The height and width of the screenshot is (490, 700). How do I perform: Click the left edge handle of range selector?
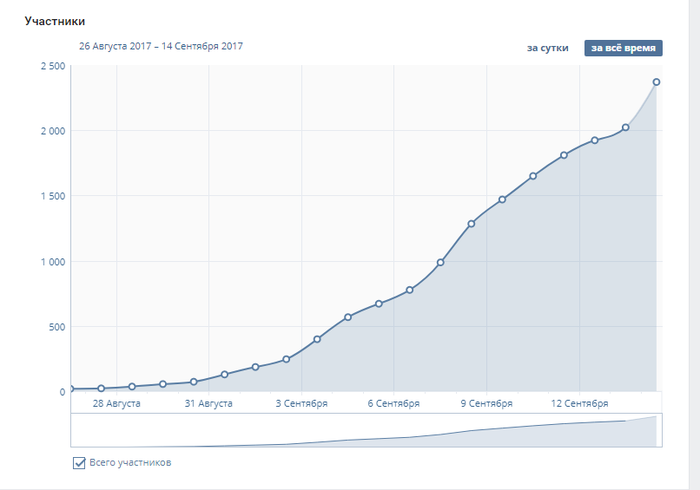[71, 429]
